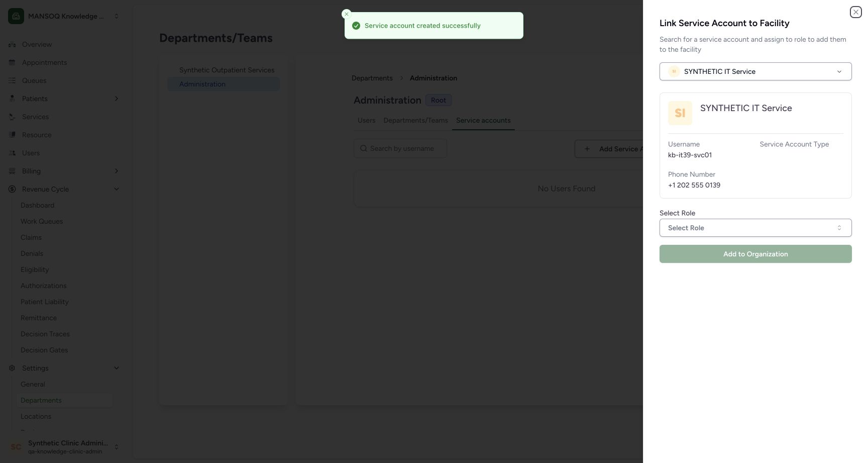Open the SYNTHETIC IT Service account dropdown
868x463 pixels.
coord(755,71)
